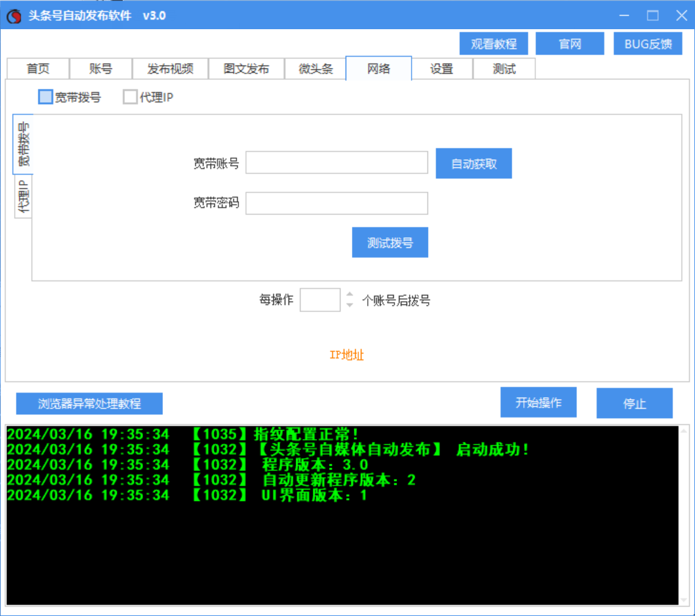The height and width of the screenshot is (616, 695).
Task: Focus the 宽带密码 input field
Action: [x=337, y=203]
